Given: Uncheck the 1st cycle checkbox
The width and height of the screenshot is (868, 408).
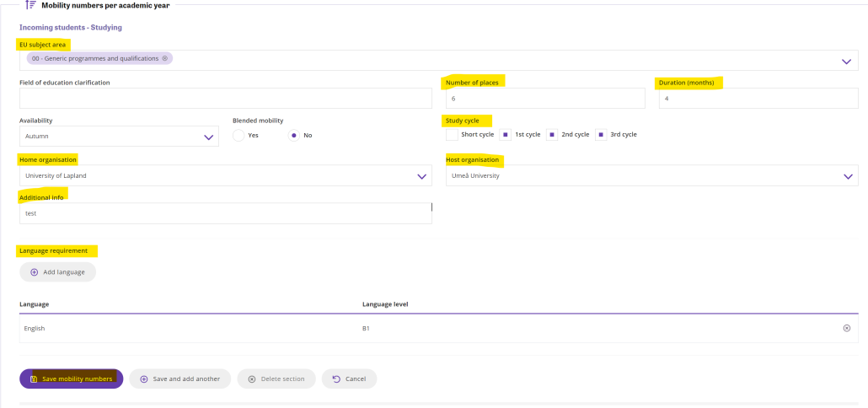Looking at the screenshot, I should [506, 135].
